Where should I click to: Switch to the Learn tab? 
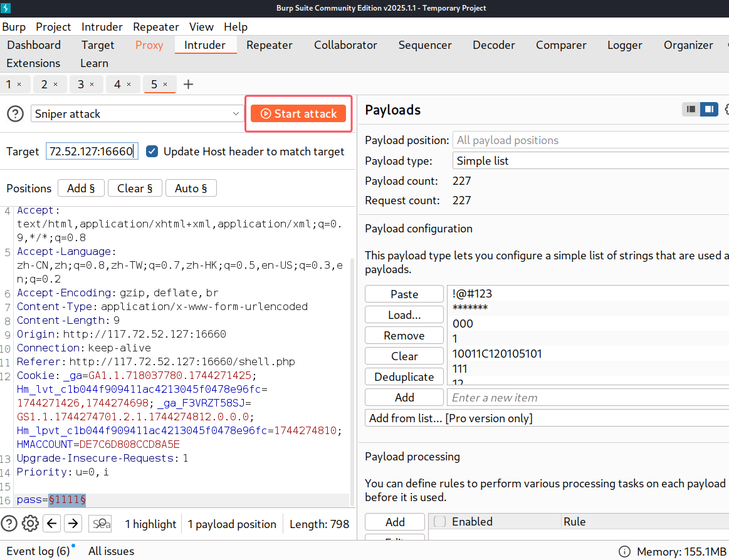tap(95, 63)
